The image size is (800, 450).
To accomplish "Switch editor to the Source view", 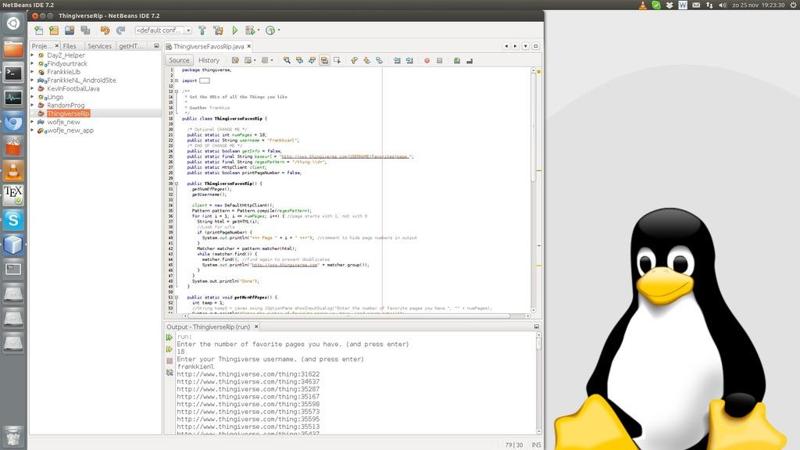I will 179,60.
